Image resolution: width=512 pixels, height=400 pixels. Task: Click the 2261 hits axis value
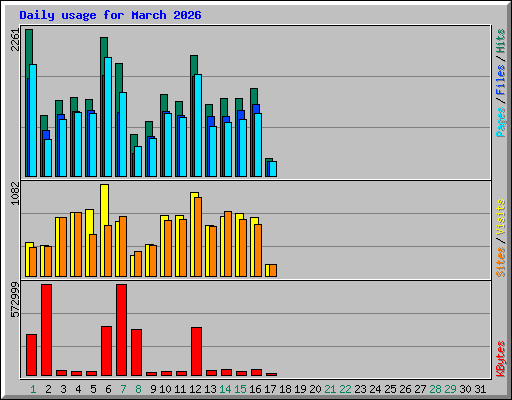pyautogui.click(x=15, y=40)
